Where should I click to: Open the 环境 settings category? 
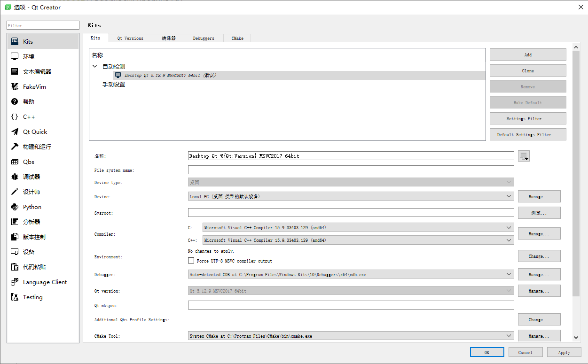pyautogui.click(x=43, y=56)
